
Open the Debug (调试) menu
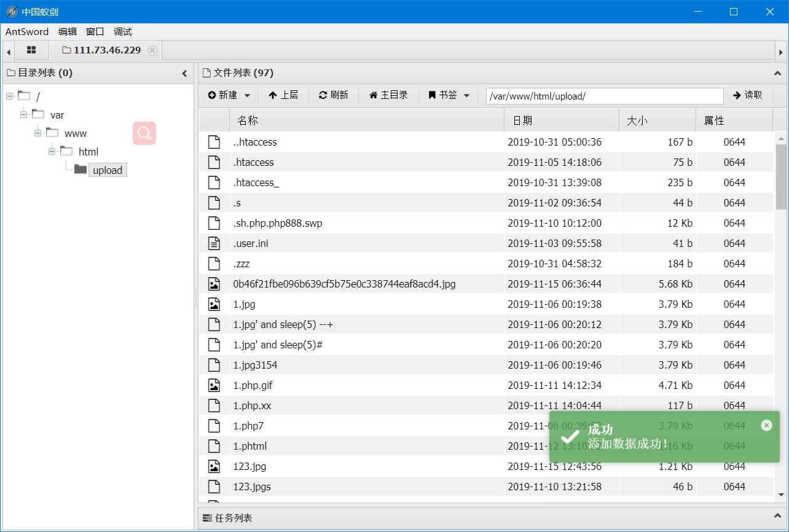(123, 32)
